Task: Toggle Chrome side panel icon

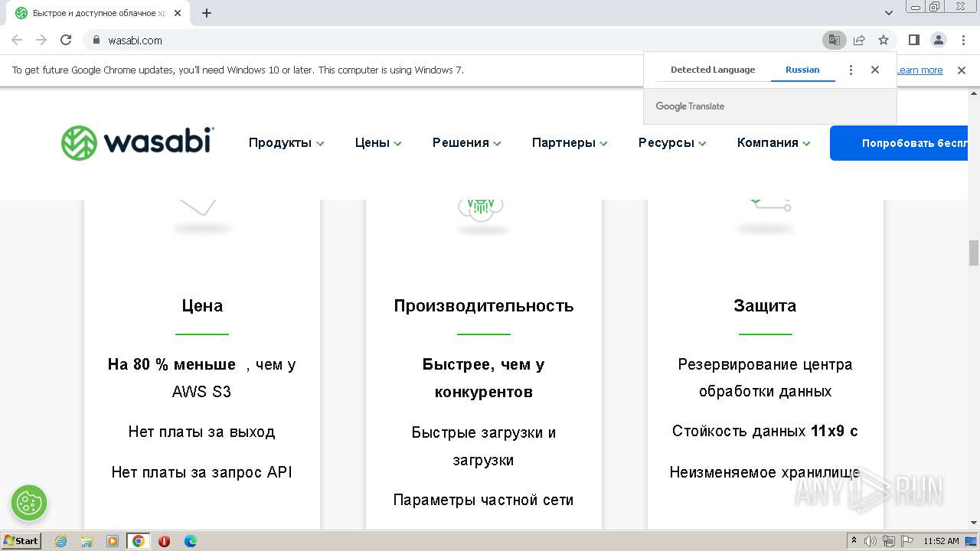Action: click(x=914, y=40)
